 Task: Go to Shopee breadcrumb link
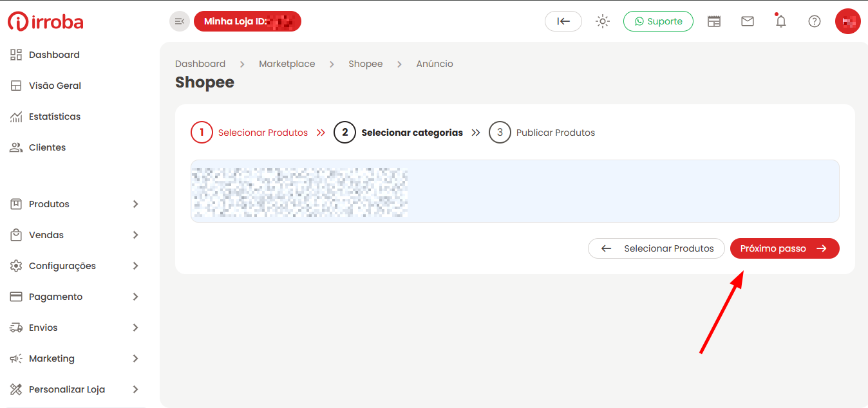pyautogui.click(x=366, y=64)
